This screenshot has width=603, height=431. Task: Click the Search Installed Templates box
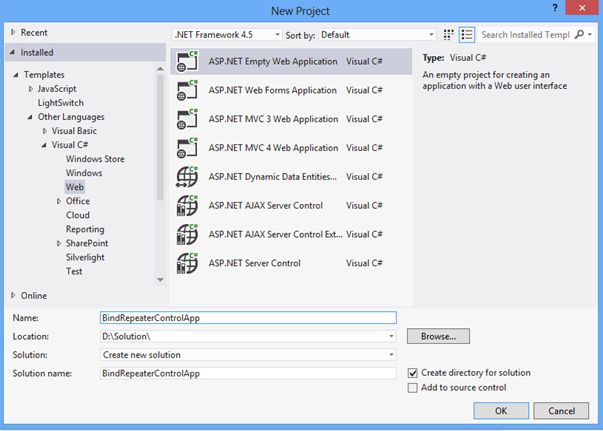point(525,35)
